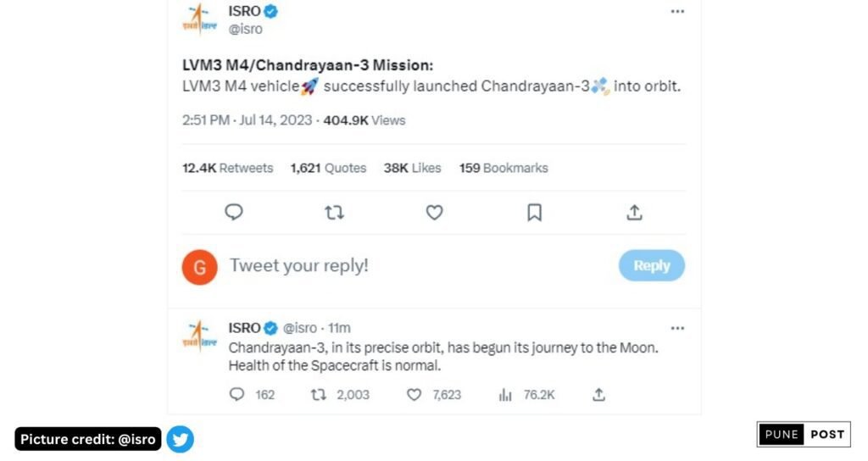Open more options for main tweet

pyautogui.click(x=677, y=12)
